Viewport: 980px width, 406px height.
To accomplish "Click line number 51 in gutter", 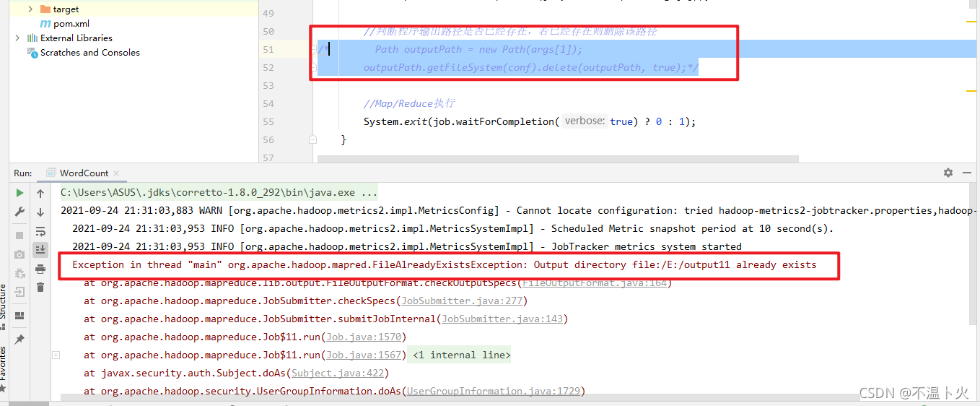I will pyautogui.click(x=268, y=49).
